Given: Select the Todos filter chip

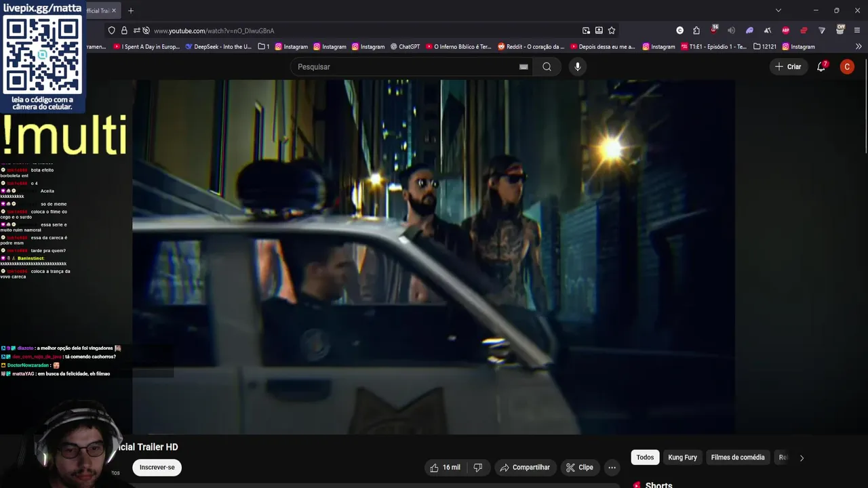Looking at the screenshot, I should pyautogui.click(x=645, y=457).
